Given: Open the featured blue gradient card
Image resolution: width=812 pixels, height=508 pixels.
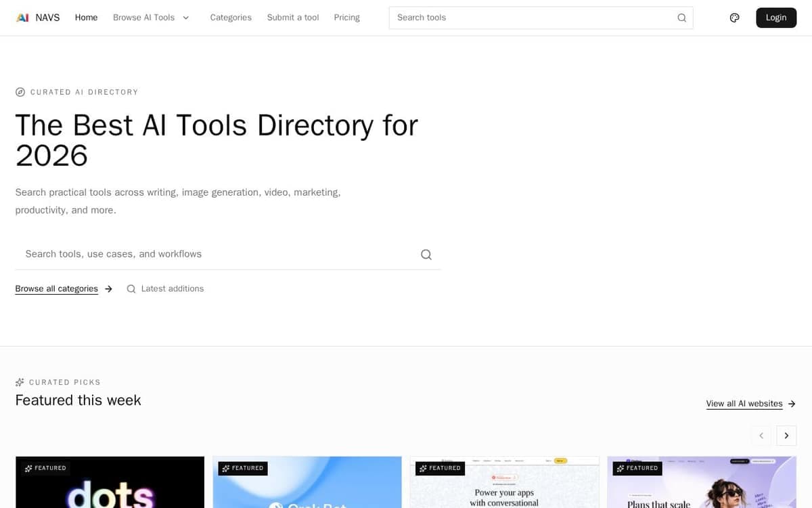Looking at the screenshot, I should (x=307, y=482).
